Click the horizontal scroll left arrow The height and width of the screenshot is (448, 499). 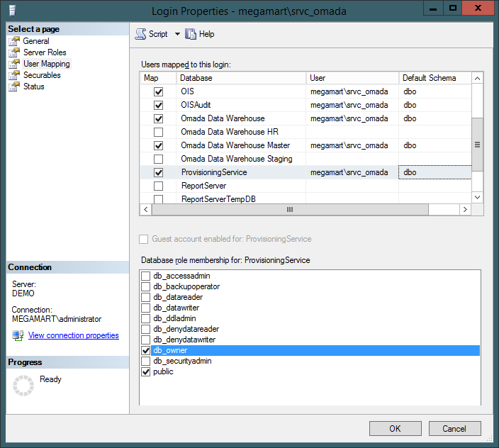pyautogui.click(x=146, y=209)
